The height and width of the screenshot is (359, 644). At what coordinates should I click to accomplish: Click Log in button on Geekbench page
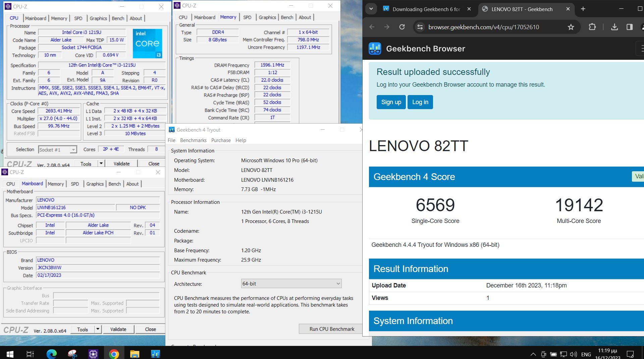(420, 102)
